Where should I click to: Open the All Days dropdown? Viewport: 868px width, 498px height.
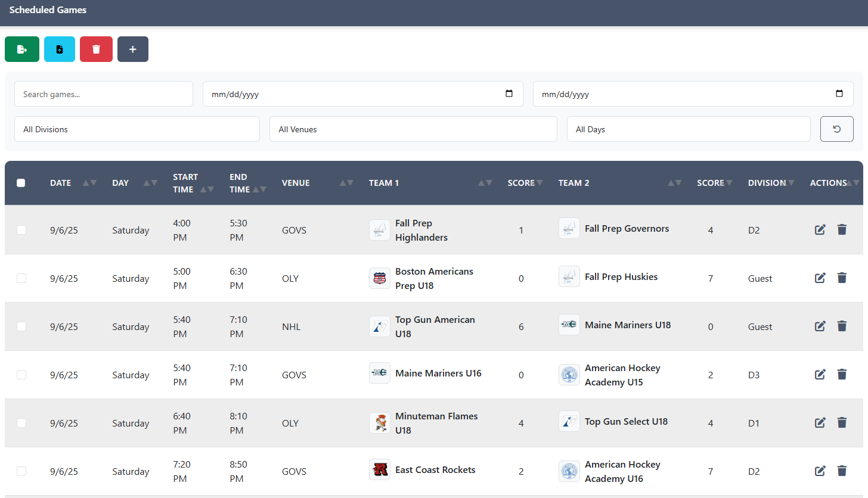(x=688, y=129)
